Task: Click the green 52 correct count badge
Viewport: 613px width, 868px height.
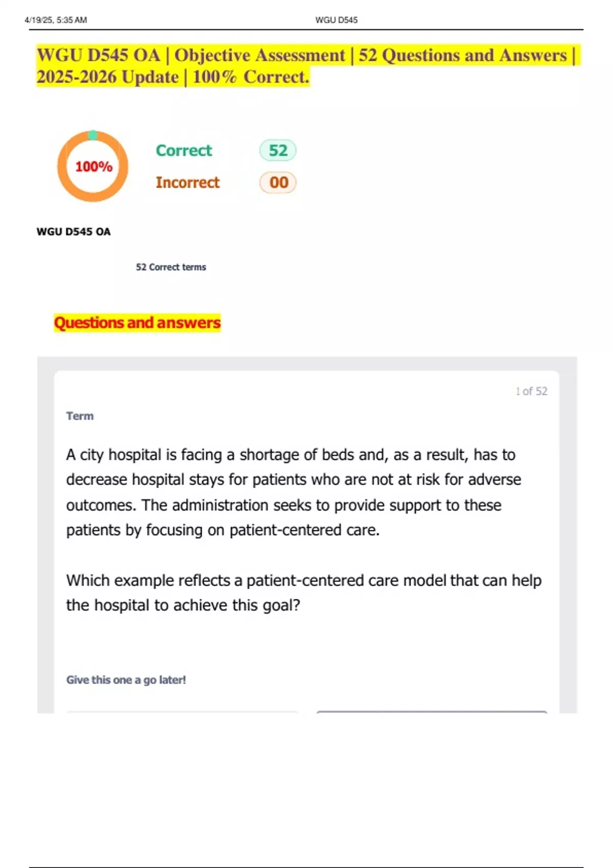Action: click(278, 151)
